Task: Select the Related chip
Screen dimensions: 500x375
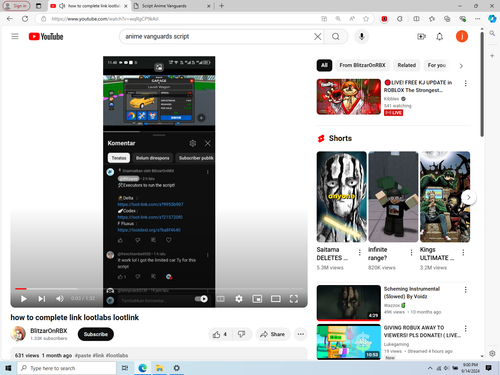Action: 407,65
